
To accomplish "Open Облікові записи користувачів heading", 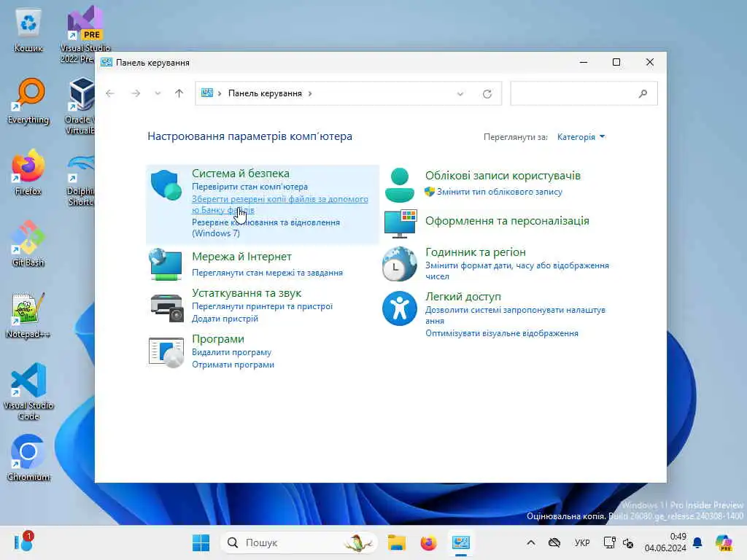I will [x=503, y=176].
